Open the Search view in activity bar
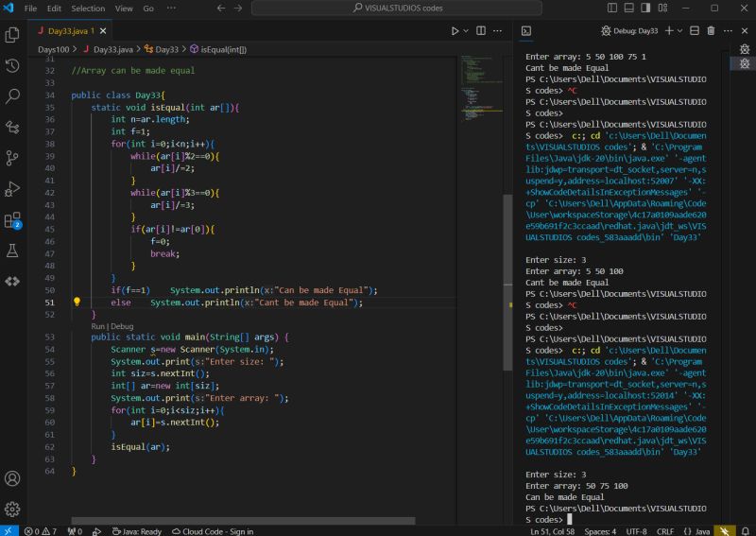756x536 pixels. tap(12, 96)
